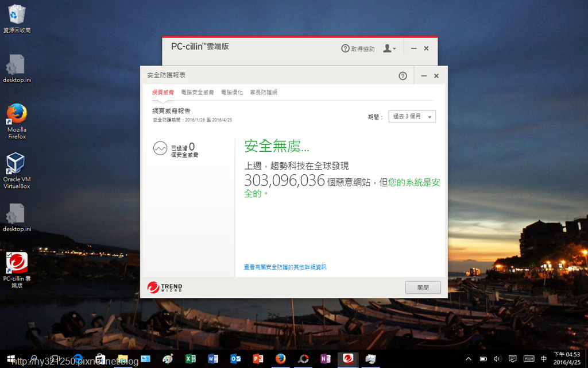Switch to the 電腦優化 tab
This screenshot has width=588, height=368.
tap(232, 93)
